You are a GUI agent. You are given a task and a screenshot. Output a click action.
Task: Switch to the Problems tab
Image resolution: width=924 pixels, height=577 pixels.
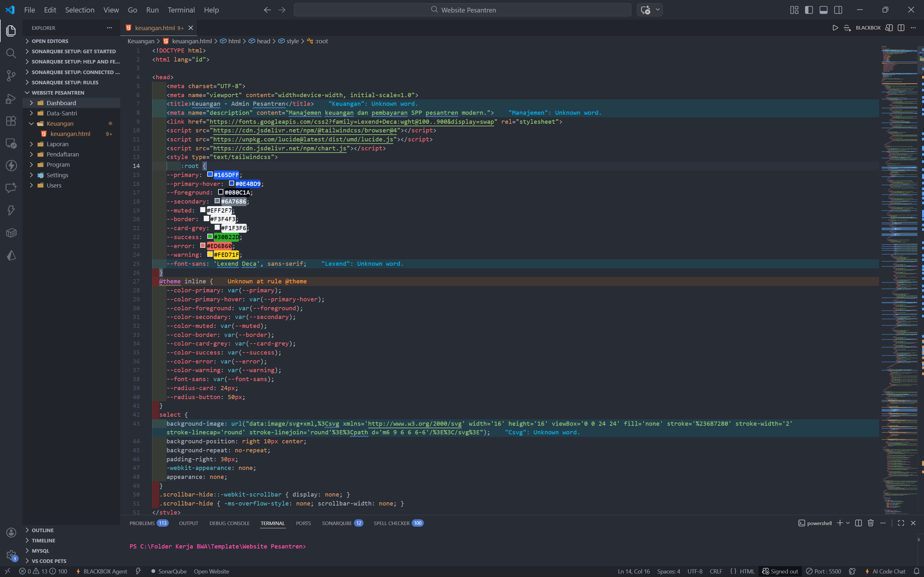(x=142, y=523)
